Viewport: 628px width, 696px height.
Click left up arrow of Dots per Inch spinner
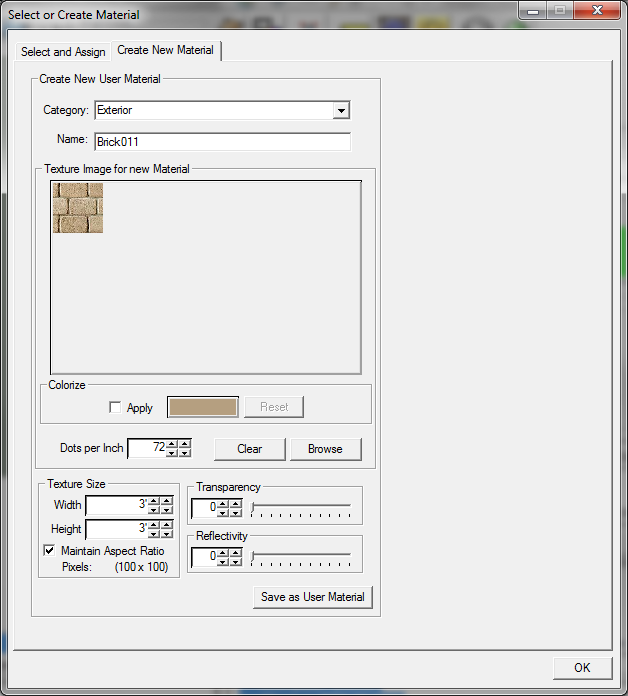(172, 444)
